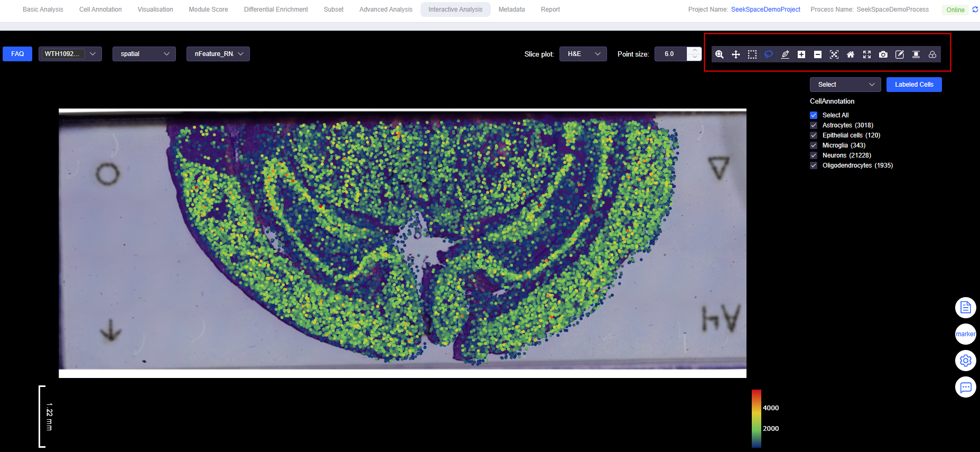
Task: Uncheck the Astrocytes checkbox
Action: pos(814,125)
